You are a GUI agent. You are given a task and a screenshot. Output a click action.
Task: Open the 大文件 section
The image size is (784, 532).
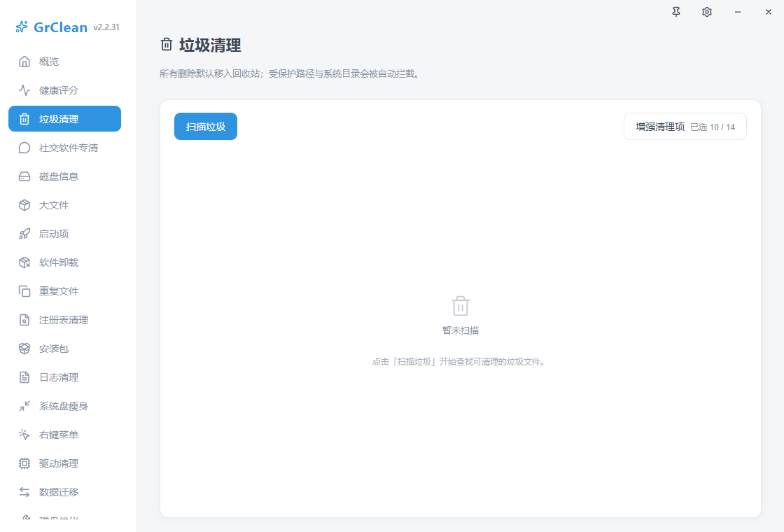[x=64, y=205]
